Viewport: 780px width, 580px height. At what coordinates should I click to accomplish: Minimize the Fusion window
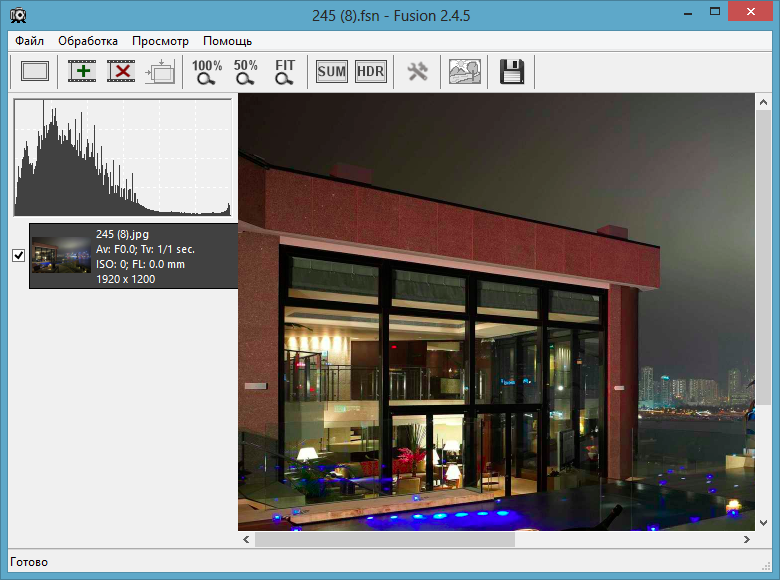click(x=688, y=13)
